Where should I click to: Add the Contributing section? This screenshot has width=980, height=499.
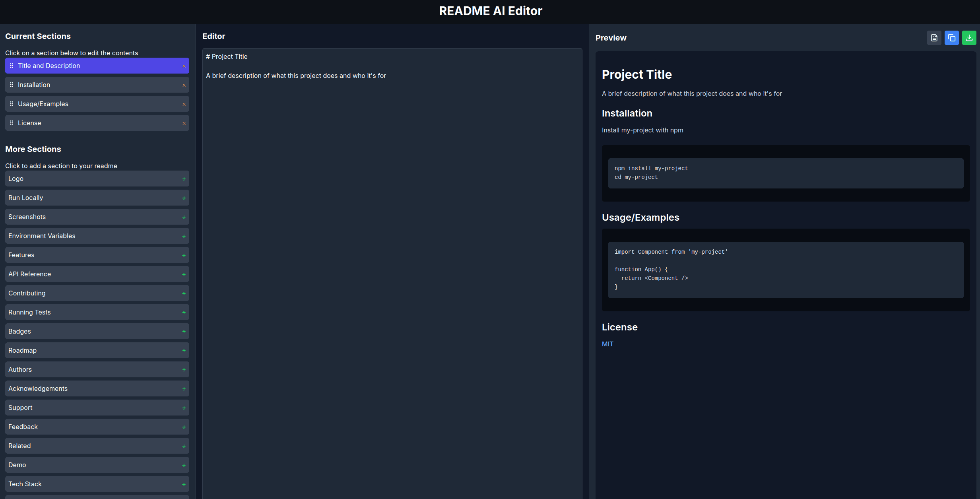tap(184, 293)
